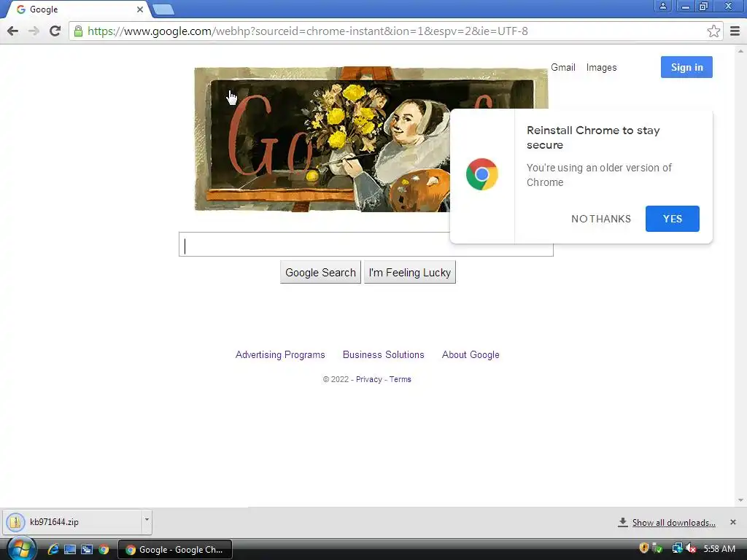Close the downloads bar
Viewport: 747px width, 560px height.
click(733, 522)
